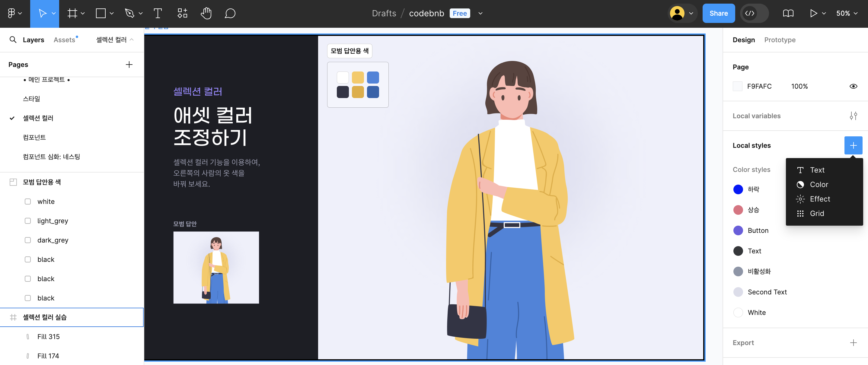
Task: Switch to the Prototype tab
Action: (x=779, y=40)
